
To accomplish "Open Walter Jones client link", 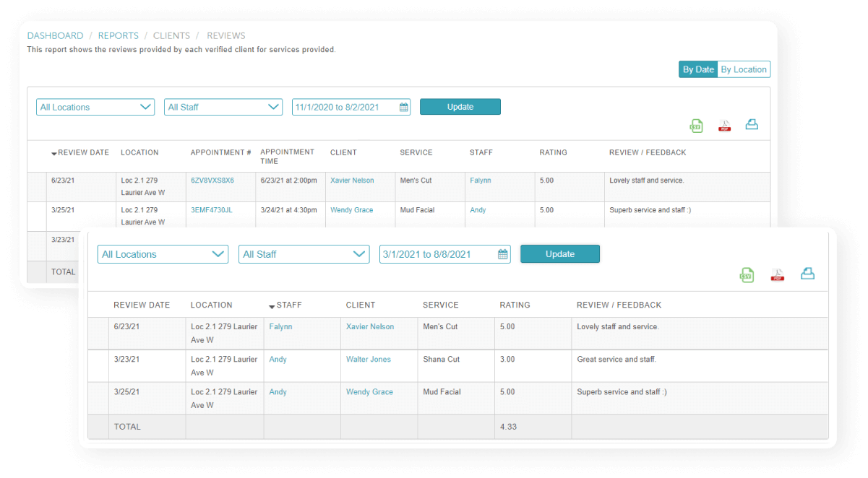I will pyautogui.click(x=369, y=360).
